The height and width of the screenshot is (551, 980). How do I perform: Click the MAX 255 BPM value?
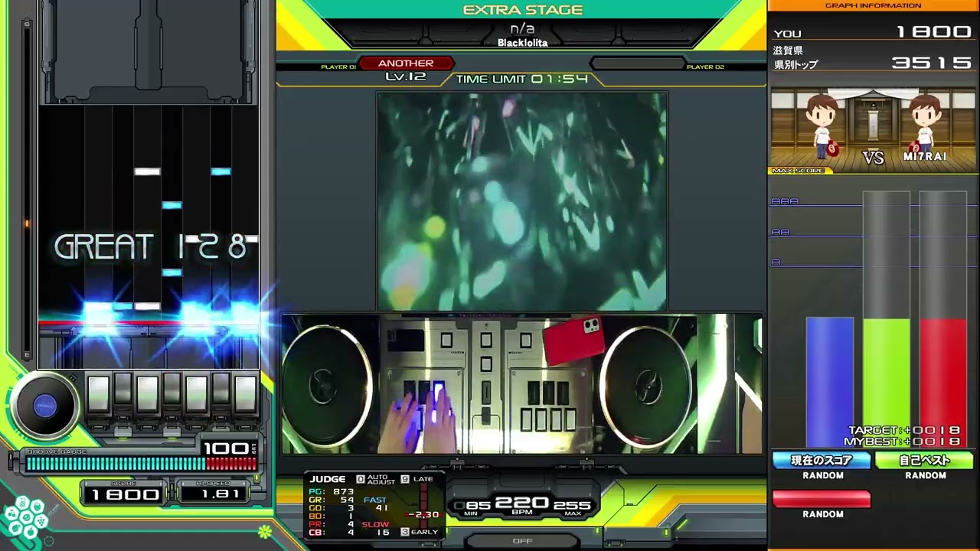[572, 507]
